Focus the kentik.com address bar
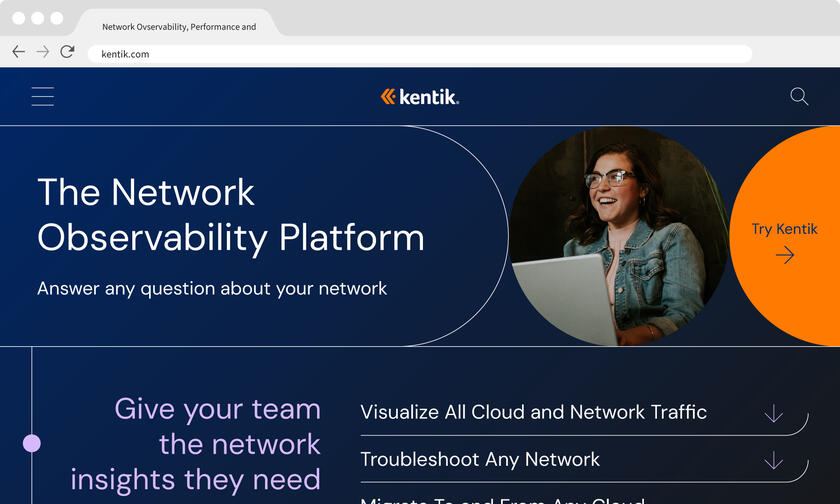Screen dimensions: 840x504 coord(420,54)
